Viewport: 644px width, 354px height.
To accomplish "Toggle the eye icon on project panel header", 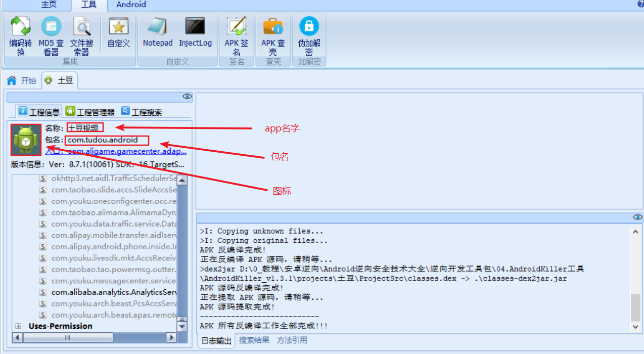I will (187, 96).
